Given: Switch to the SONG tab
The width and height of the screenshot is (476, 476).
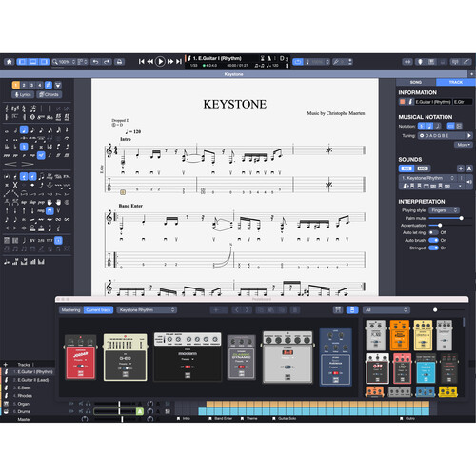Looking at the screenshot, I should point(416,82).
